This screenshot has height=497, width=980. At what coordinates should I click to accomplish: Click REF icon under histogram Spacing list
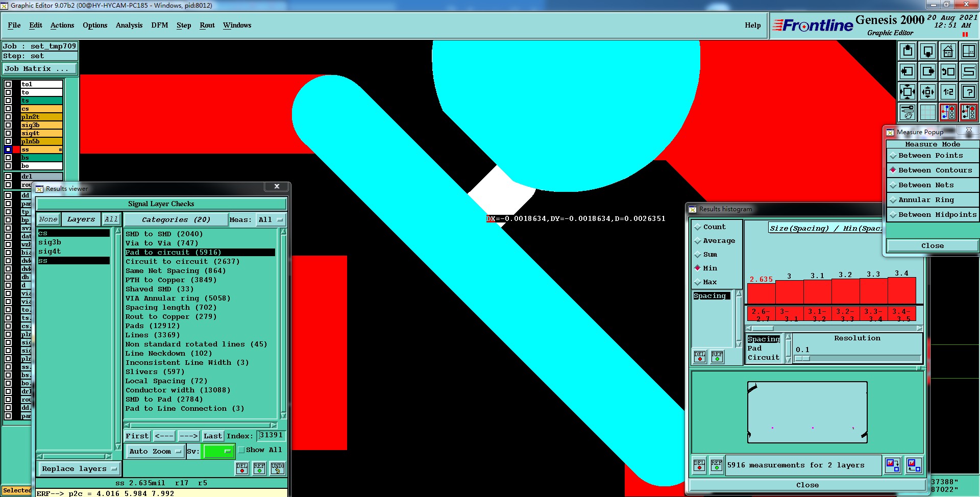click(x=717, y=357)
